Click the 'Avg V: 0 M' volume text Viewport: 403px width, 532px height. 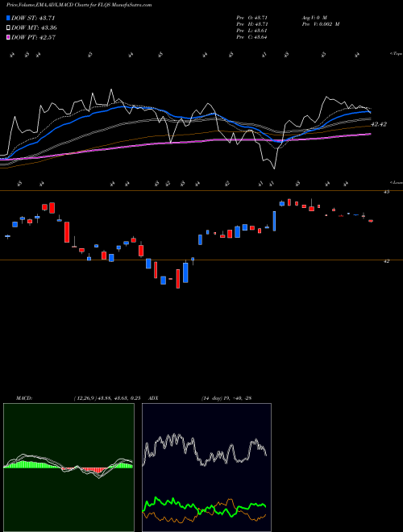(314, 18)
